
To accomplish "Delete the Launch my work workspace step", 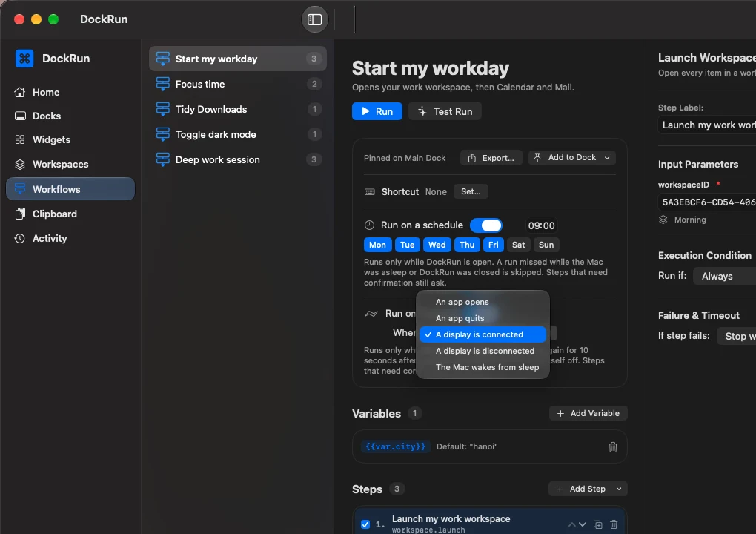I will point(614,524).
